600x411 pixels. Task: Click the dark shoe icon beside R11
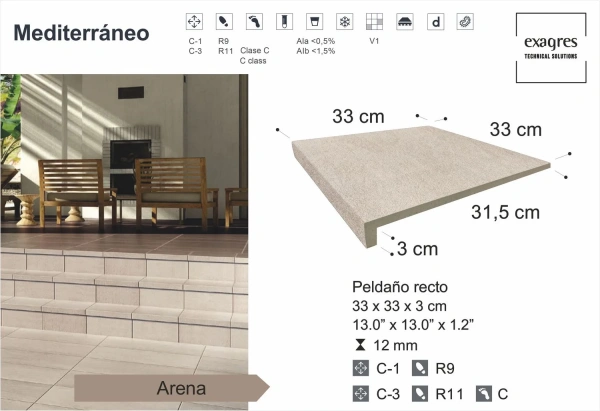point(421,393)
